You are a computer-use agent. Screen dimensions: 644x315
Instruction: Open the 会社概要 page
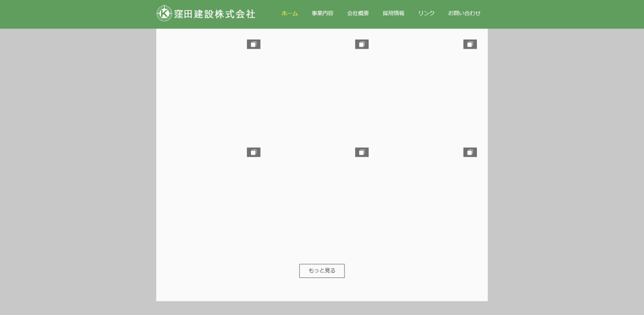coord(358,14)
